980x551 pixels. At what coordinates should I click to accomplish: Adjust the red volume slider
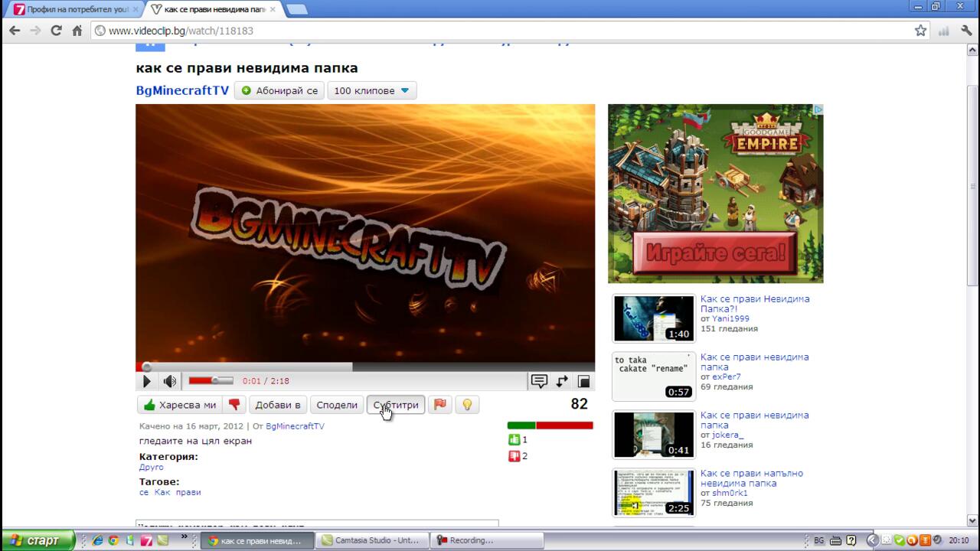(x=211, y=380)
